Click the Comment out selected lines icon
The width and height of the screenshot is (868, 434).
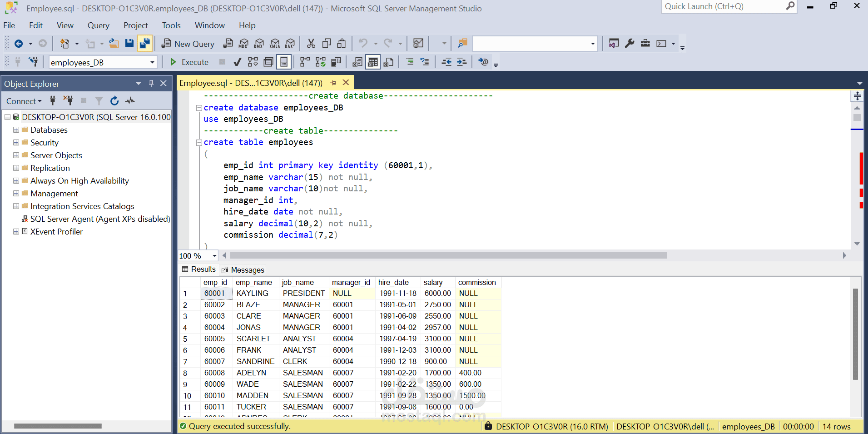(410, 62)
